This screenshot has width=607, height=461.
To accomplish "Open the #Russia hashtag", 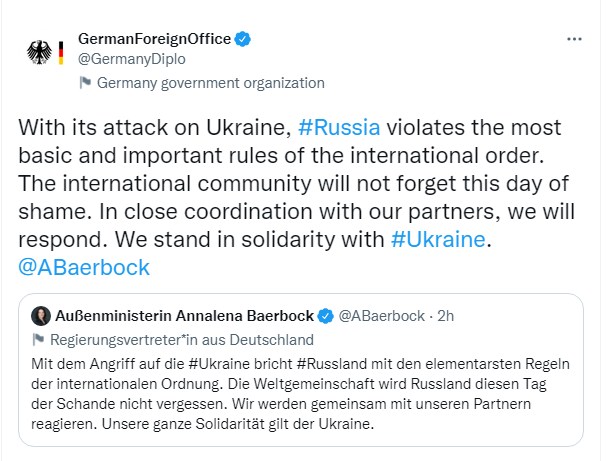I will [x=339, y=128].
